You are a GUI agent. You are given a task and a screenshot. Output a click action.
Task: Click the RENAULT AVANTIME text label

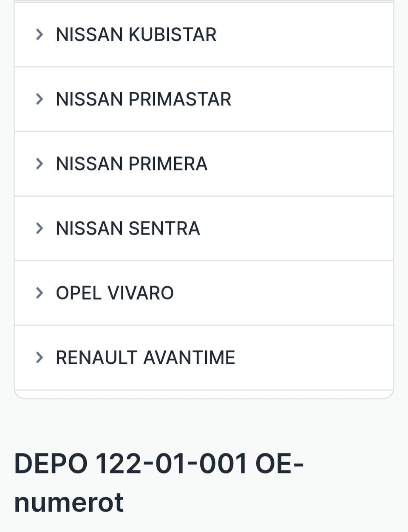(x=145, y=357)
